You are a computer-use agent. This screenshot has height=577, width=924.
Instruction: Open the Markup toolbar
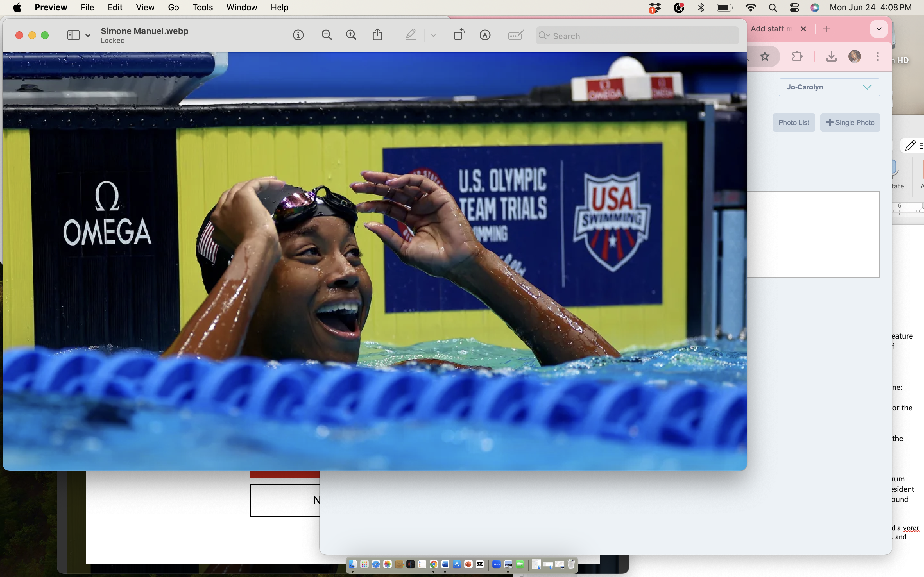tap(485, 35)
